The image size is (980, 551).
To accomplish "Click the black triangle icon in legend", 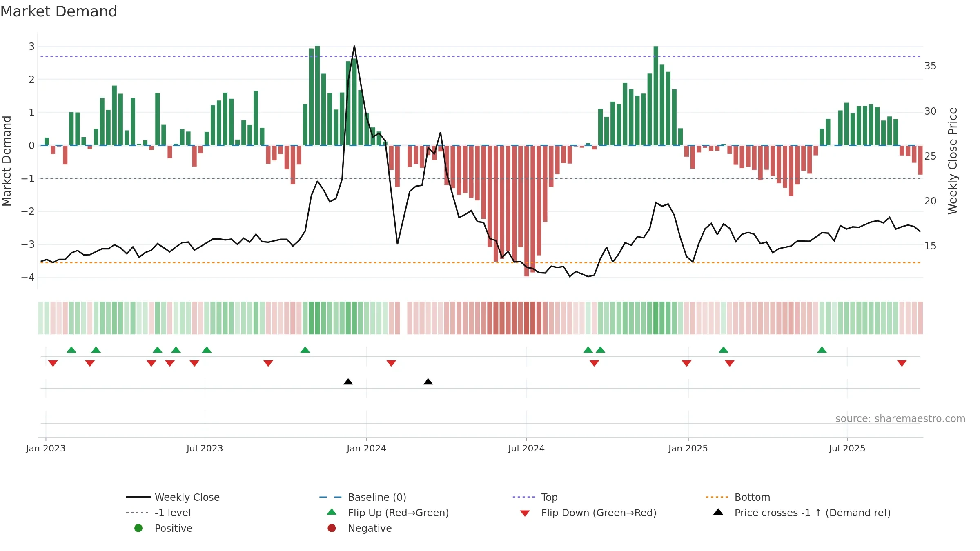I will coord(718,512).
